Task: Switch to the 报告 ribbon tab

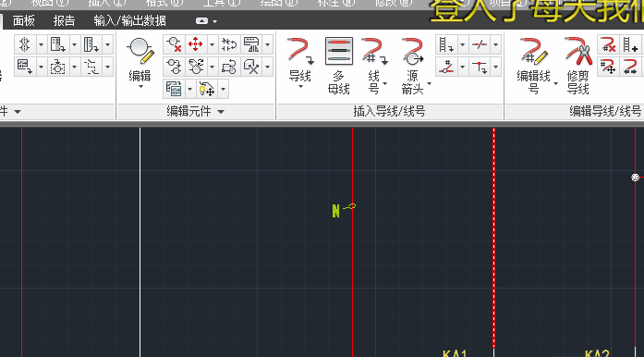Action: pos(65,20)
